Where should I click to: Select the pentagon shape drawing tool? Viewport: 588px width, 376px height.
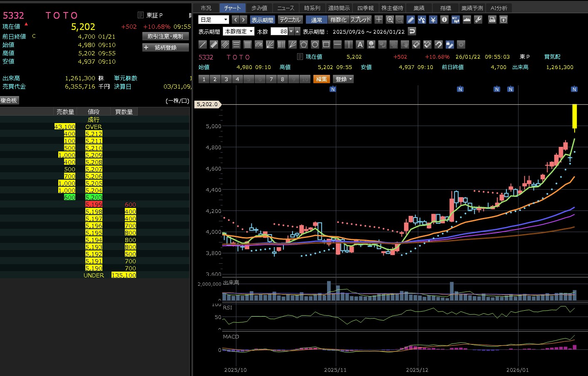click(x=304, y=45)
